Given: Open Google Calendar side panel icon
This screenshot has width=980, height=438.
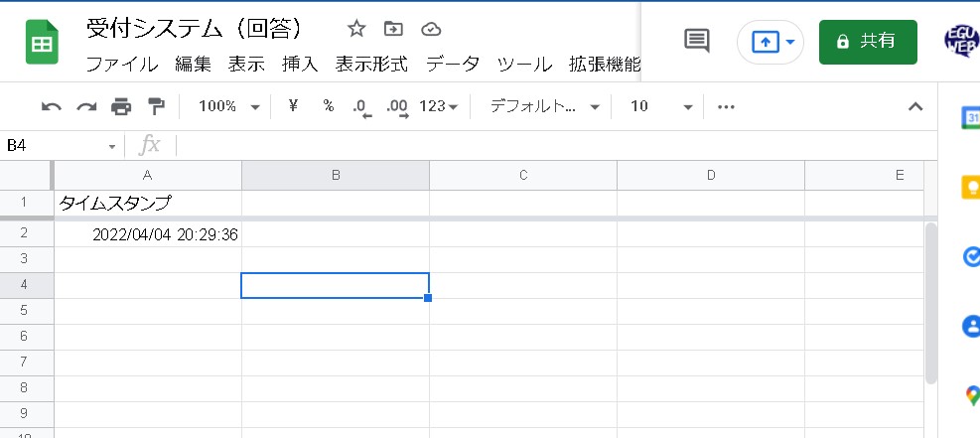Looking at the screenshot, I should [970, 119].
